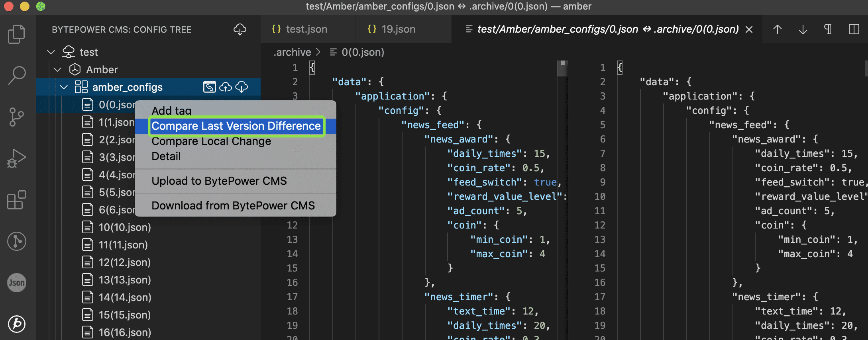The image size is (868, 340).
Task: Choose Detail from context menu
Action: pyautogui.click(x=235, y=156)
